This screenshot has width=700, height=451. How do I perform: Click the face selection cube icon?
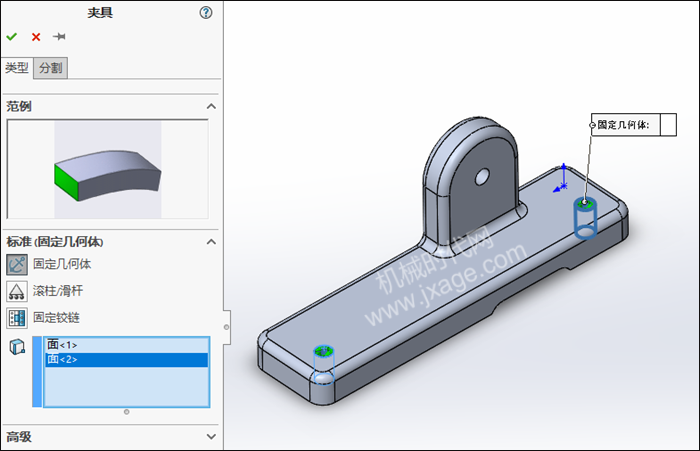[x=17, y=347]
